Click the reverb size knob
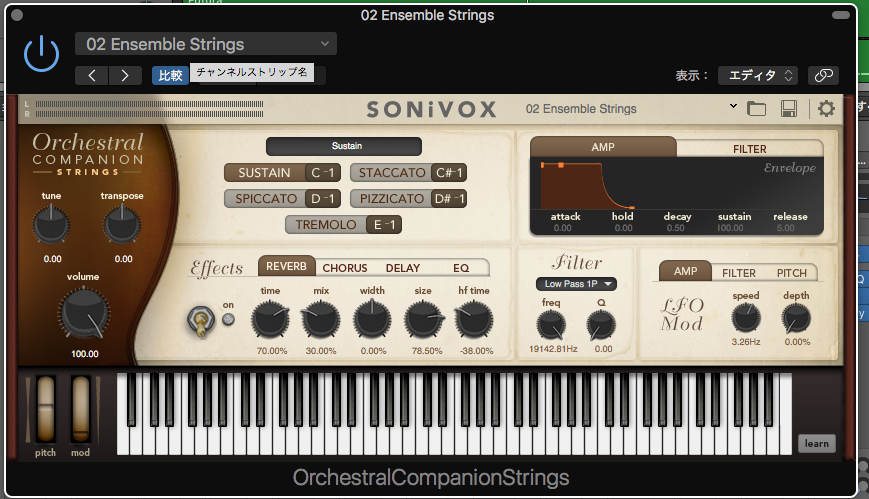The height and width of the screenshot is (499, 869). [x=423, y=320]
